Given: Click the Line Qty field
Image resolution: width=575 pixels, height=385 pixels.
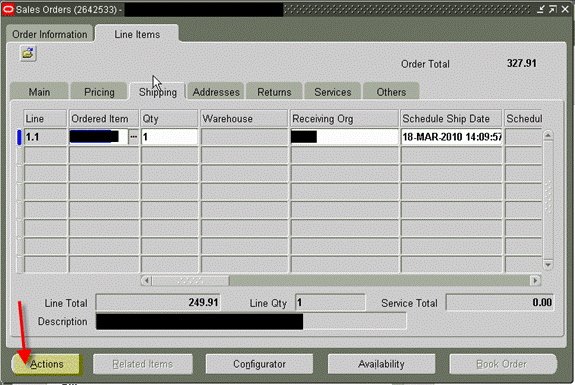Looking at the screenshot, I should [330, 302].
